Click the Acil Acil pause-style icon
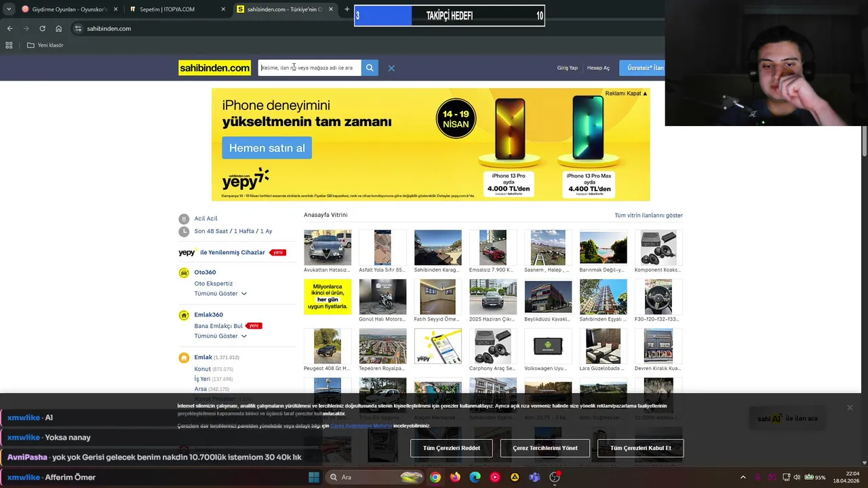Screen dimensions: 868x488 (184, 219)
